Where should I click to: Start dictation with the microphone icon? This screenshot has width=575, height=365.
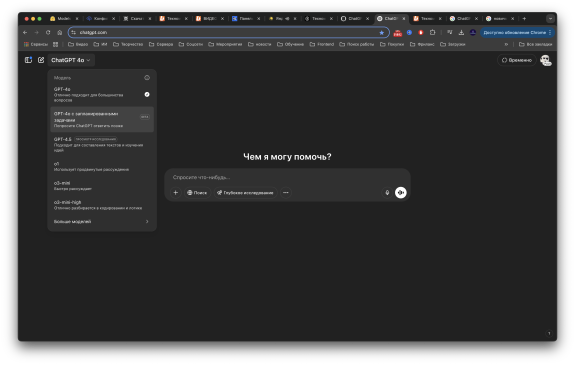point(387,192)
